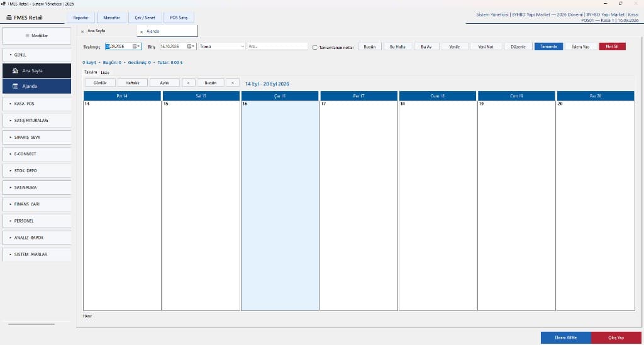Toggle the Tamamlanan notlar checkbox

315,47
